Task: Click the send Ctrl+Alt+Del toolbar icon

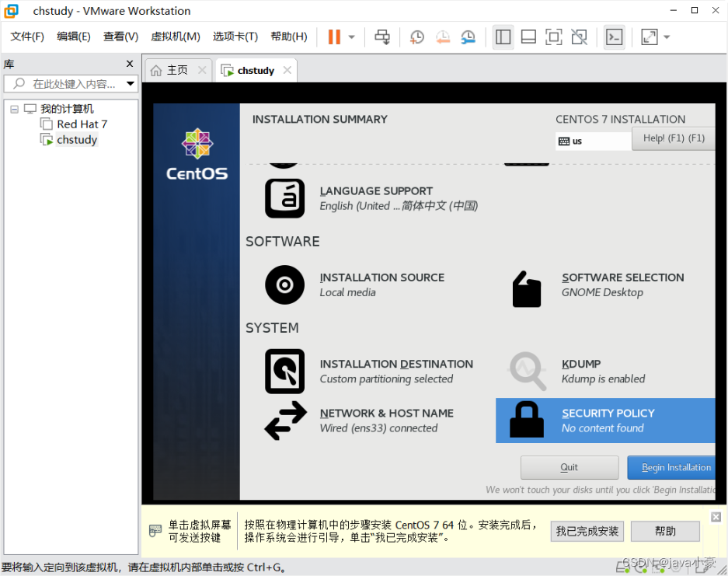Action: [382, 37]
